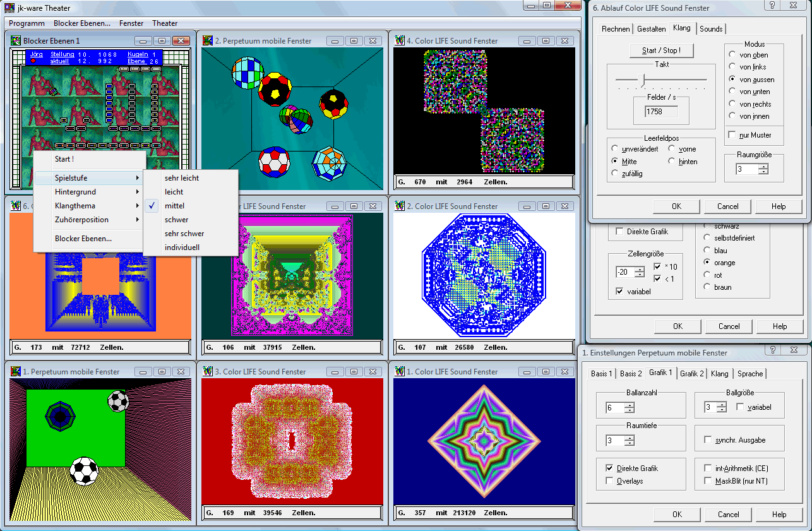Screen dimensions: 812x531
Task: Select the 'von innen' Modus option
Action: point(732,116)
